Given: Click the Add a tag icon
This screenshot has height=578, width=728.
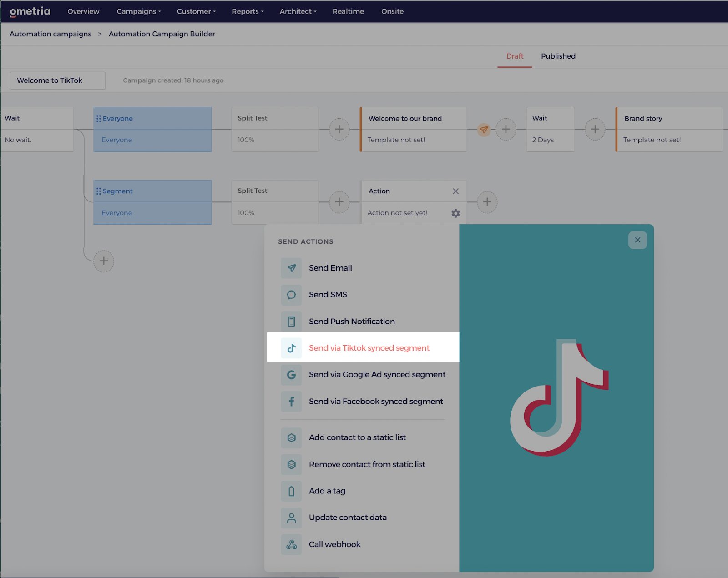Looking at the screenshot, I should coord(291,491).
